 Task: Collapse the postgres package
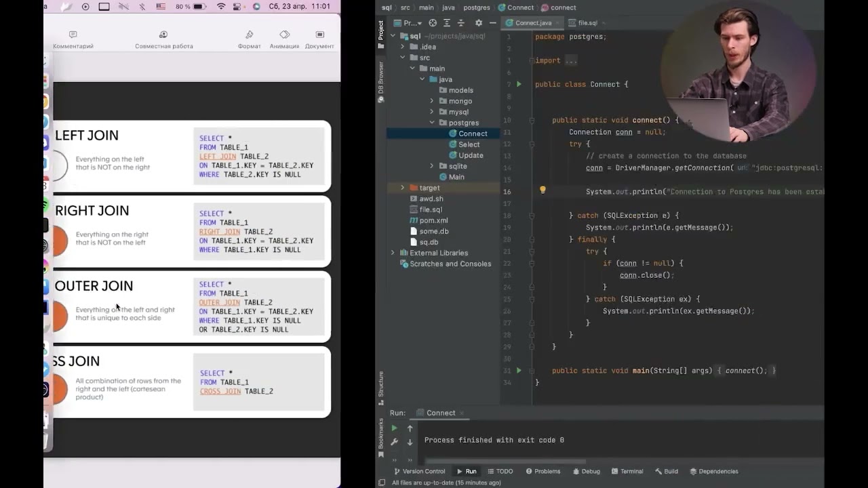[432, 123]
